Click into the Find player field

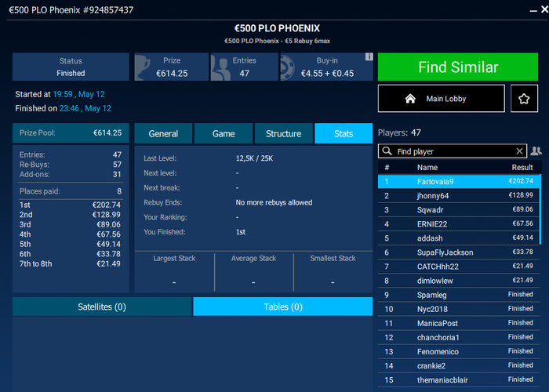point(453,151)
